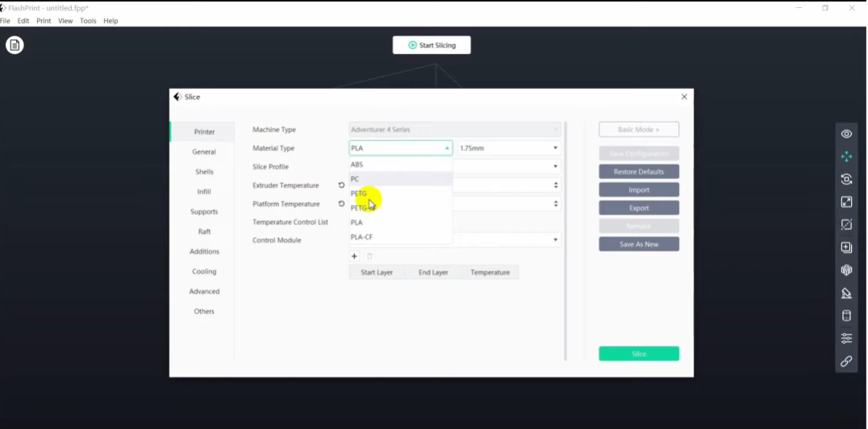
Task: Open the Slice Profile dropdown arrow
Action: tap(555, 167)
